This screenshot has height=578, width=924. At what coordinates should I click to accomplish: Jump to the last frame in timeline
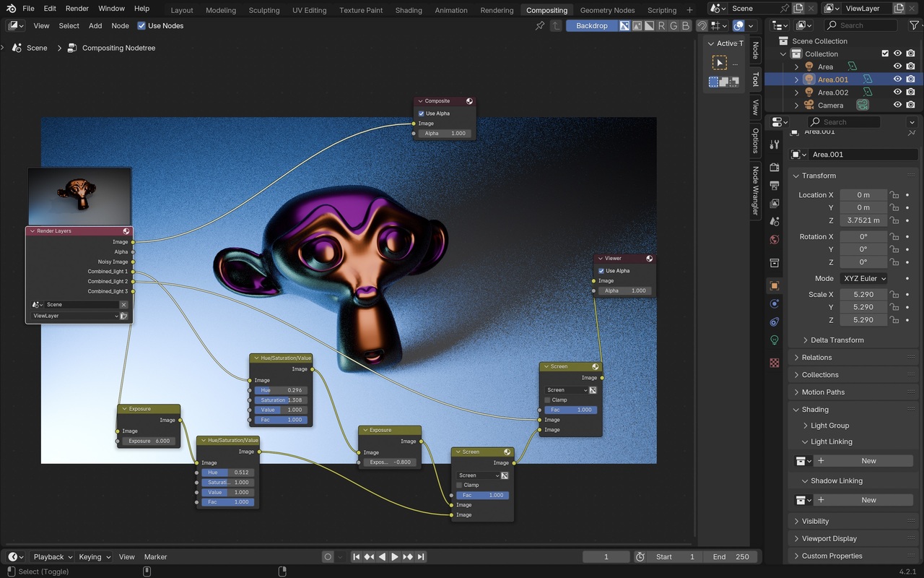(x=421, y=557)
